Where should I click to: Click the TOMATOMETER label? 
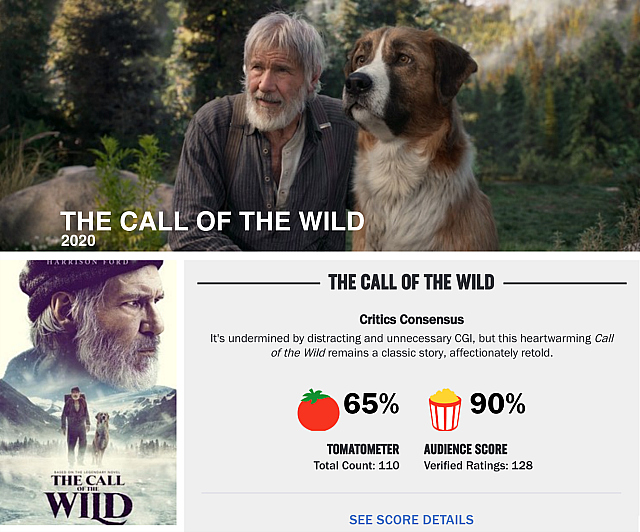pos(363,449)
